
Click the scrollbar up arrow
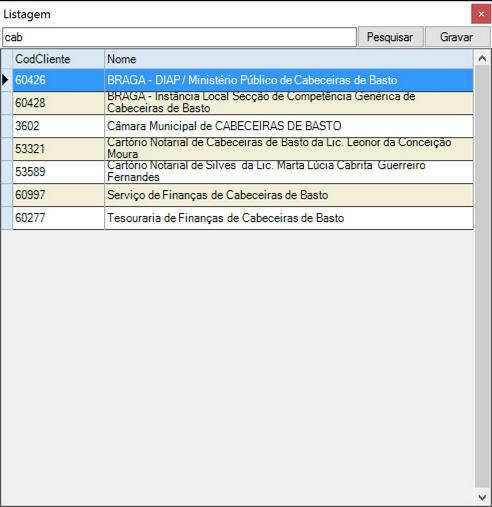coord(482,59)
